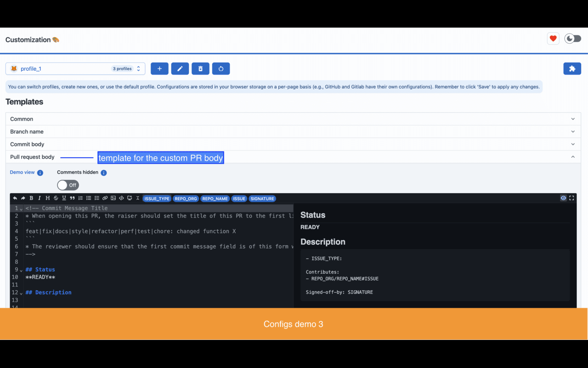588x368 pixels.
Task: Click the Demo view info icon
Action: pos(40,172)
